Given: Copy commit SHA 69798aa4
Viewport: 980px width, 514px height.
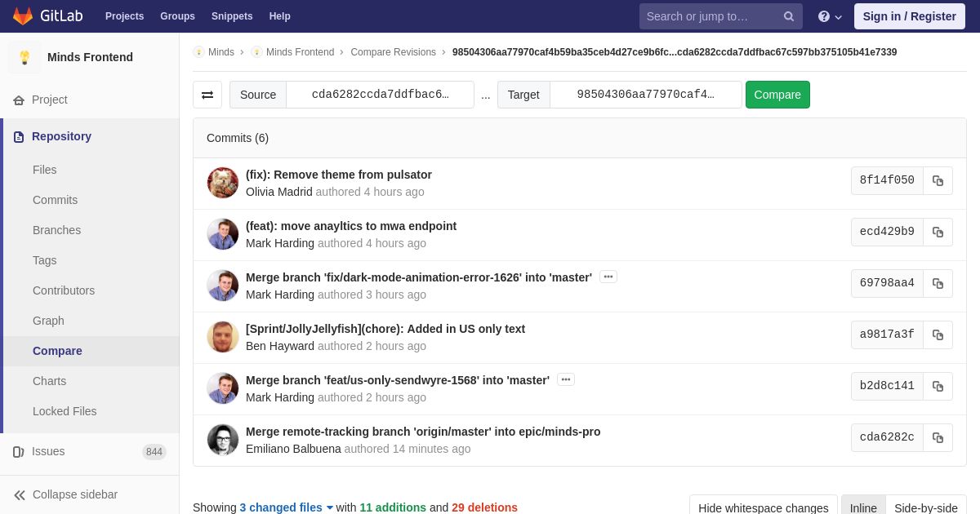Looking at the screenshot, I should 938,283.
